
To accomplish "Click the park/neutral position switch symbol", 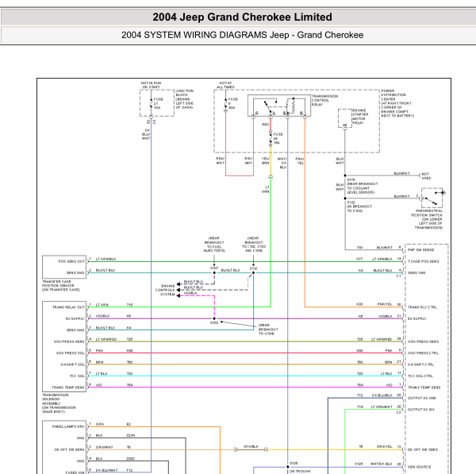I will [x=432, y=198].
